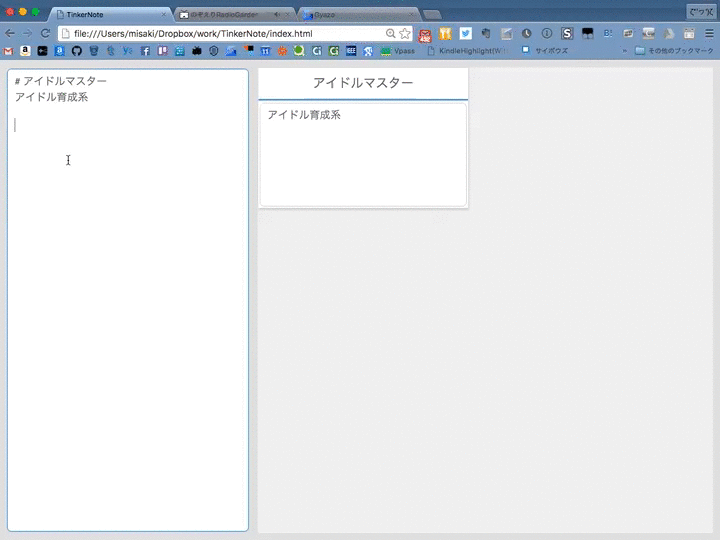Click the S extension icon
This screenshot has height=540, width=720.
click(x=567, y=33)
